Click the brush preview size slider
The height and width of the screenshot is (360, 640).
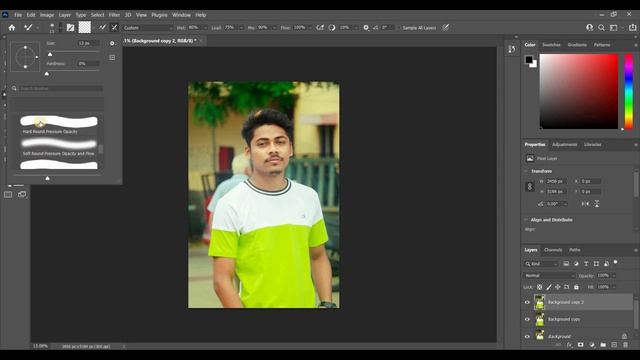coord(48,178)
